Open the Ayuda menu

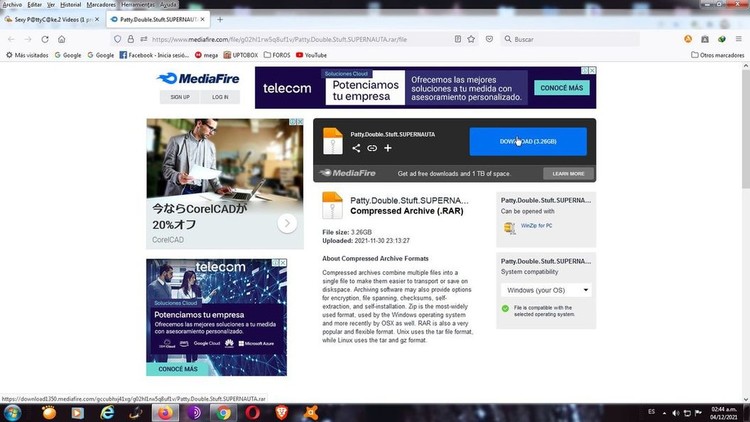pos(168,4)
